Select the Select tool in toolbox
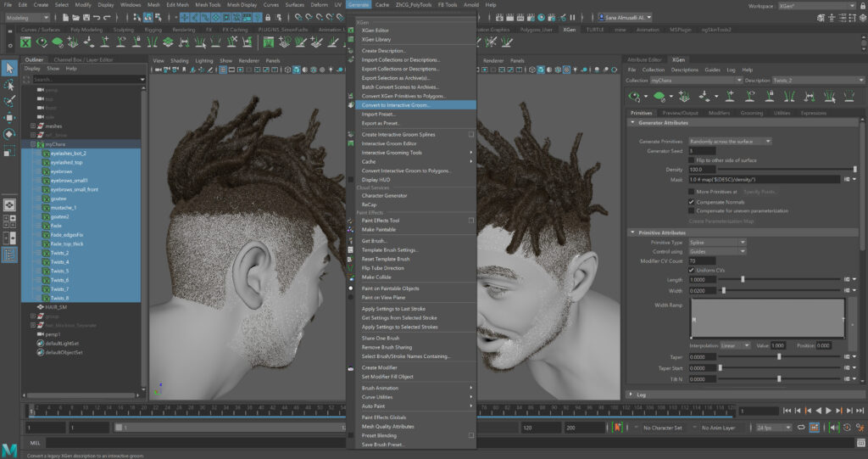Viewport: 868px width, 459px height. 9,68
